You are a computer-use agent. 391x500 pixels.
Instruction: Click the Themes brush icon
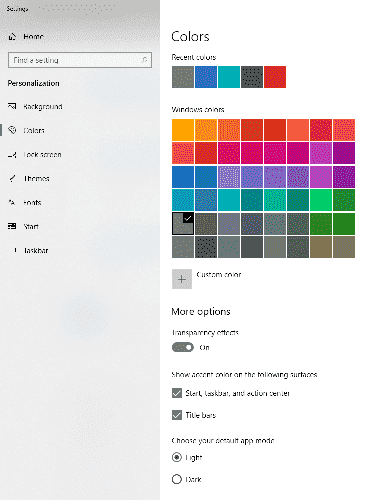coord(12,178)
